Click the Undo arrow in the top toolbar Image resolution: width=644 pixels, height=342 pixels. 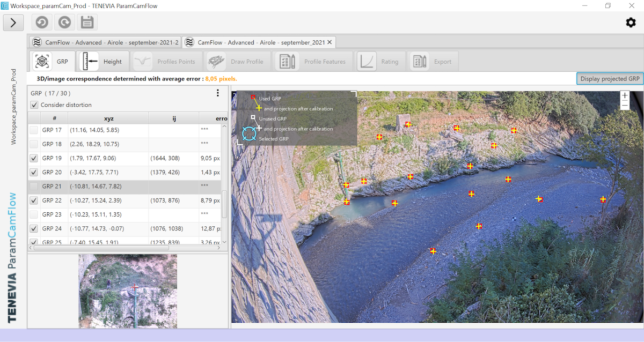[41, 23]
